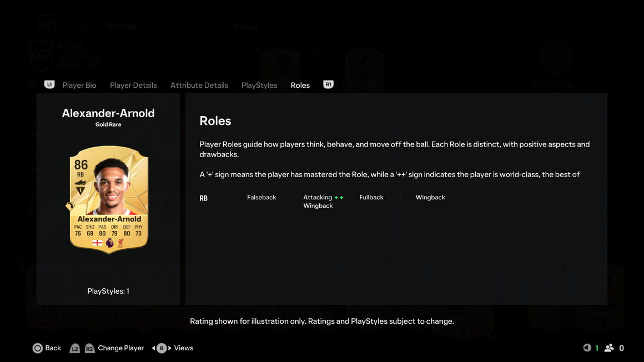Click the Alexander-Arnold gold player card
The height and width of the screenshot is (362, 644).
(109, 200)
